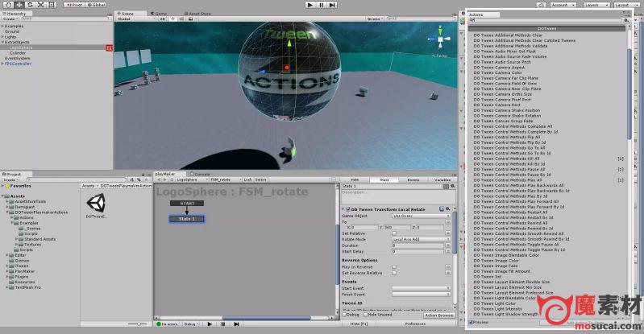The image size is (644, 334).
Task: Switch to the Game tab
Action: click(x=159, y=14)
